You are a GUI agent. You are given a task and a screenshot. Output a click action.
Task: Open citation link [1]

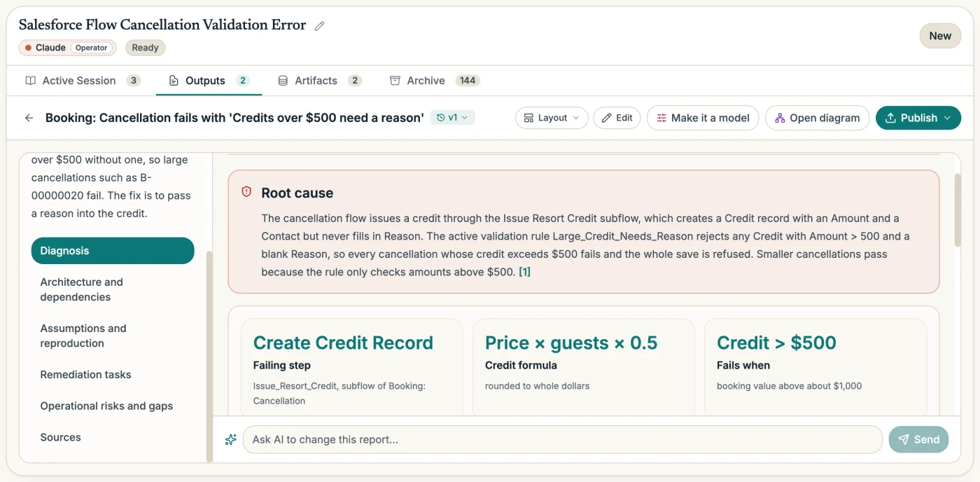524,272
